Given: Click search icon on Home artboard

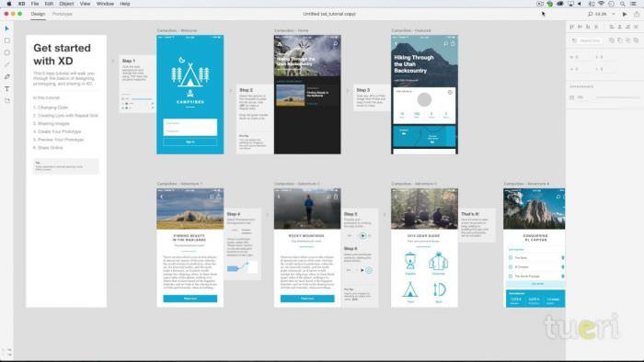Looking at the screenshot, I should [x=335, y=43].
